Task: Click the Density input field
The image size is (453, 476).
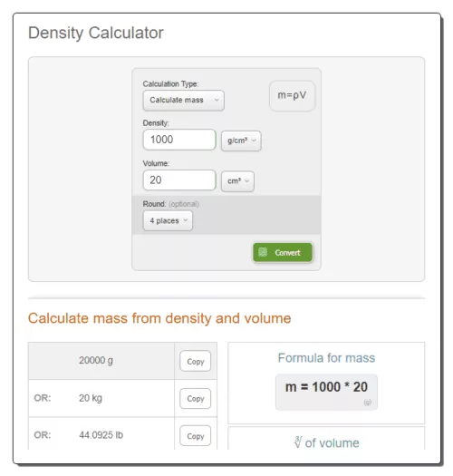Action: [179, 140]
